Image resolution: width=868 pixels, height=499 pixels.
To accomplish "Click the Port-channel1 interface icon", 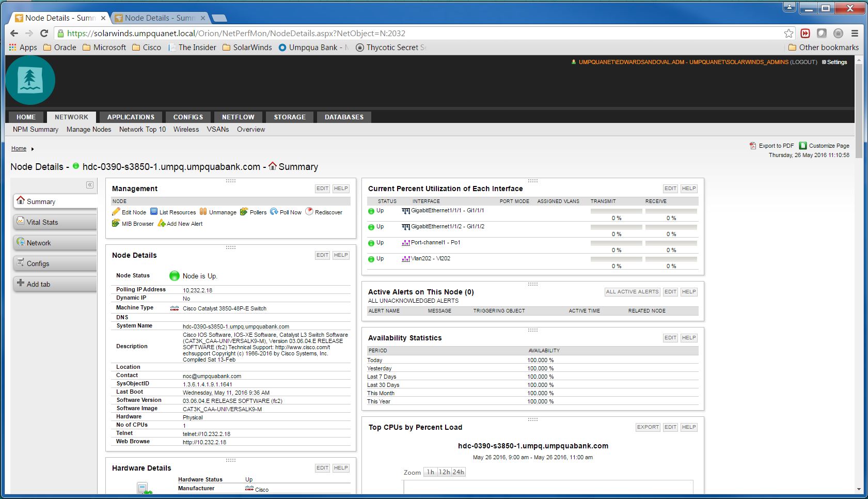I will point(406,243).
